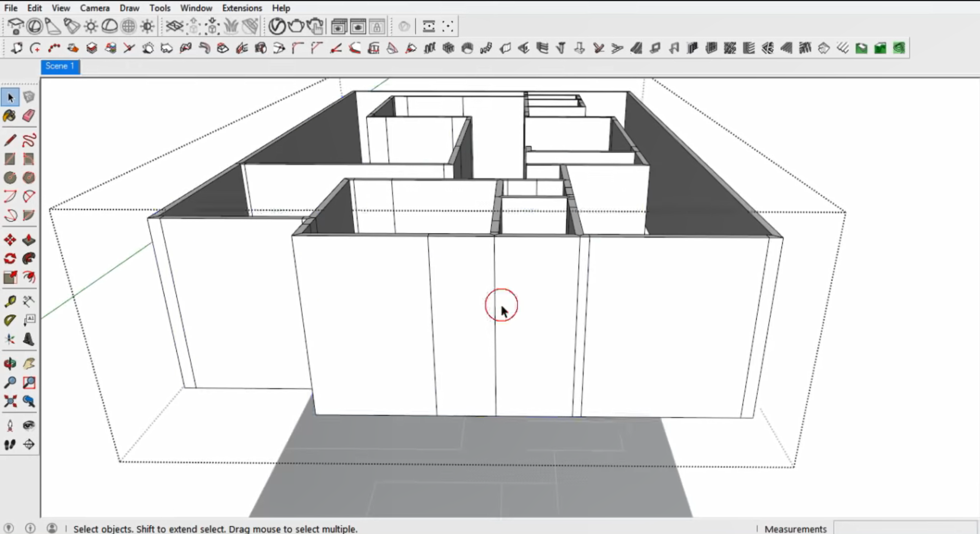This screenshot has width=980, height=534.
Task: Select the Zoom Window tool
Action: point(29,382)
